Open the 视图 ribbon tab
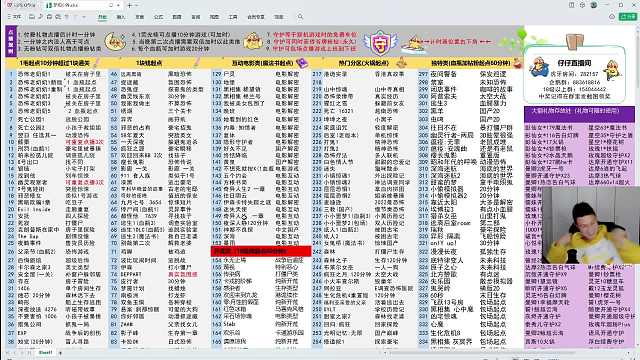The image size is (640, 360). click(214, 17)
